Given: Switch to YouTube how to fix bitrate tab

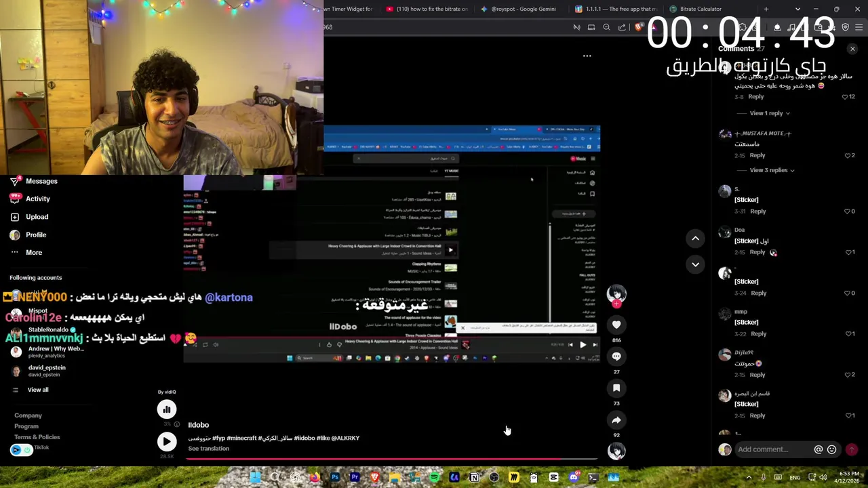Looking at the screenshot, I should [x=427, y=9].
